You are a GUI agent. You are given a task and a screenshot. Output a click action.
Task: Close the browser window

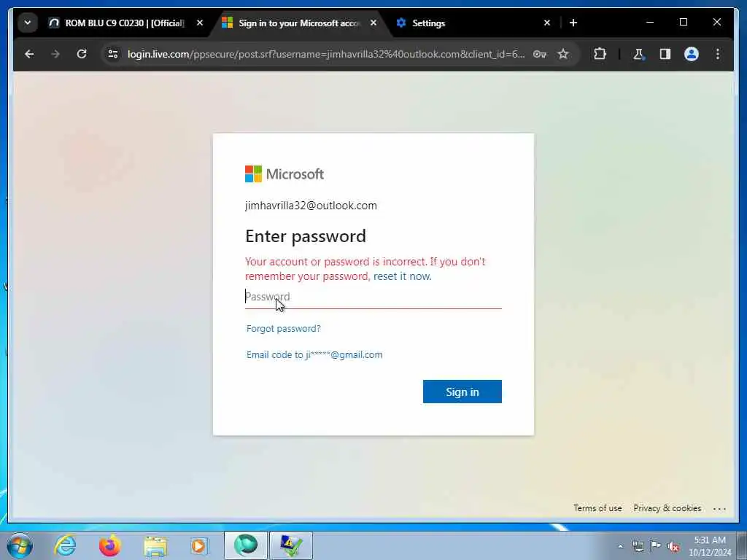(x=717, y=22)
